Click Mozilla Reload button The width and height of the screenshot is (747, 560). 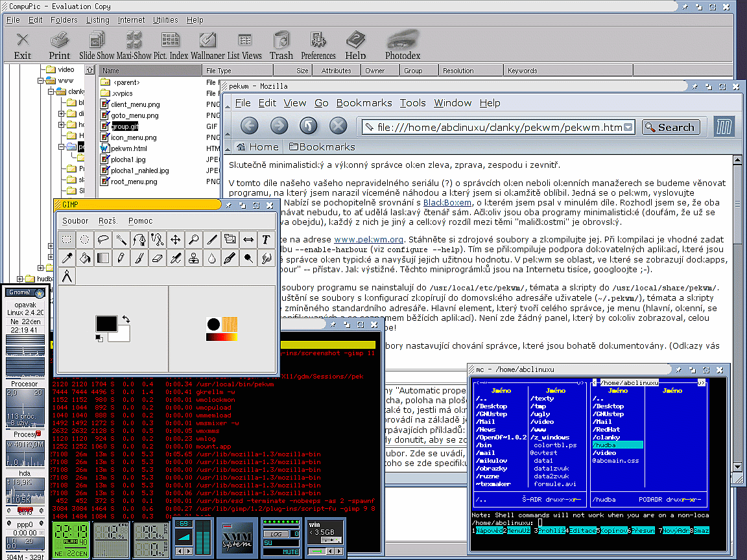(x=308, y=126)
